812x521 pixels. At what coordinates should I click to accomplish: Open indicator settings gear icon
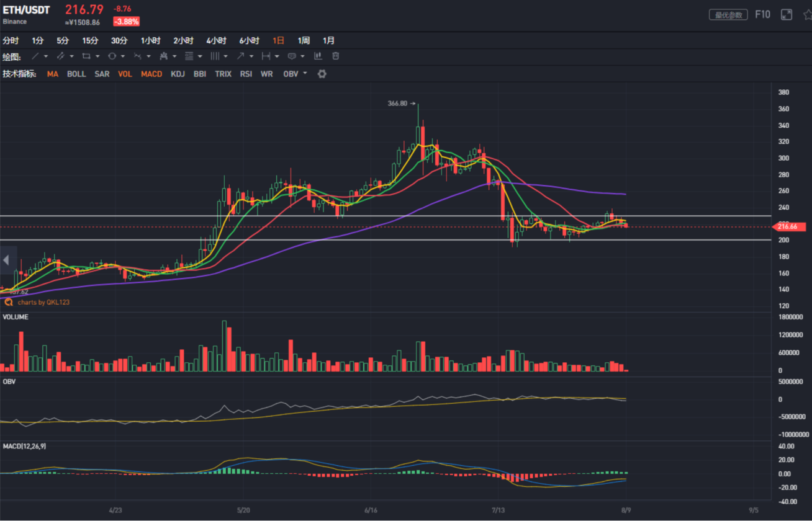(322, 74)
